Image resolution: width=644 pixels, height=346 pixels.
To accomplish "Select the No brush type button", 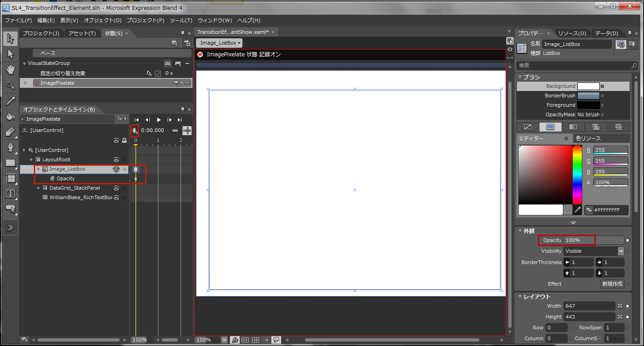I will [x=527, y=127].
